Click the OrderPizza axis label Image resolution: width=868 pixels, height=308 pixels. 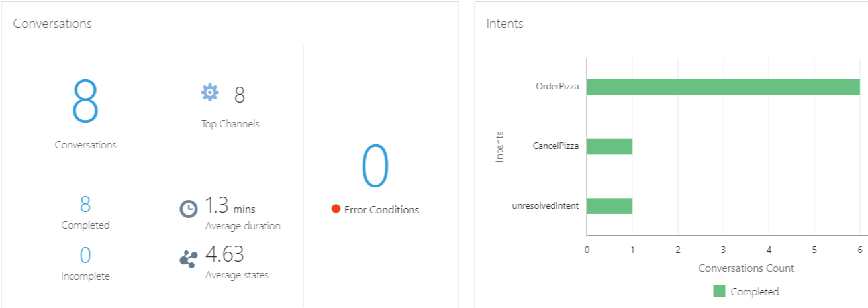[557, 87]
